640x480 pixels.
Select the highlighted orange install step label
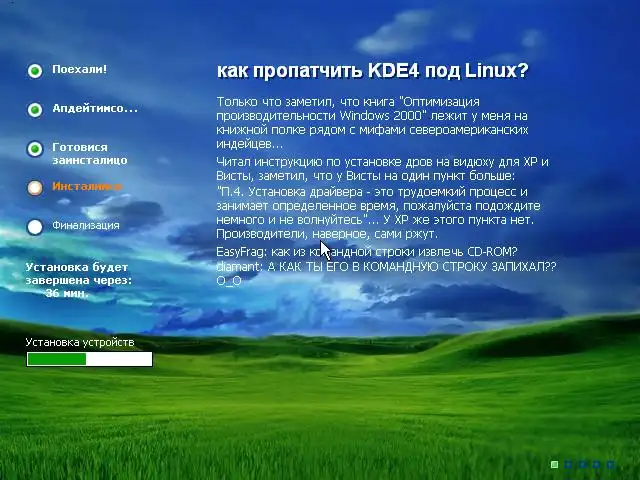[87, 187]
